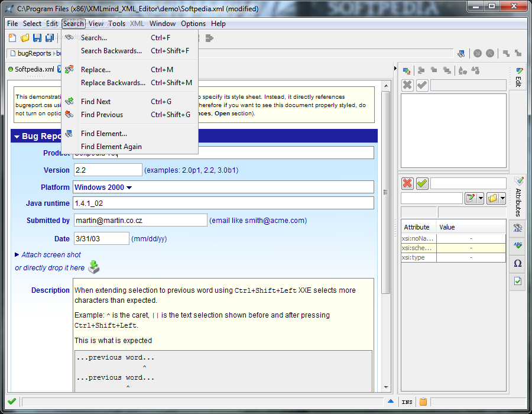Choose Find Next menu entry
Viewport: 532px width, 414px height.
point(130,102)
